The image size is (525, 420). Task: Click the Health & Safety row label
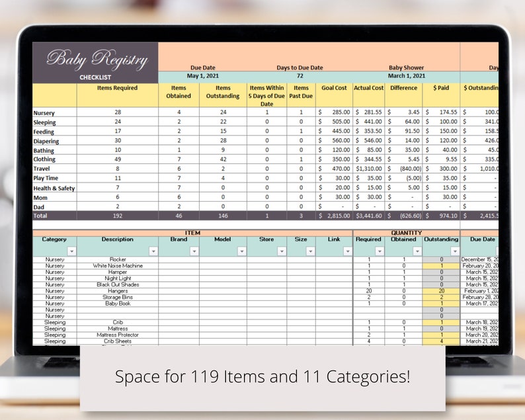pos(54,189)
